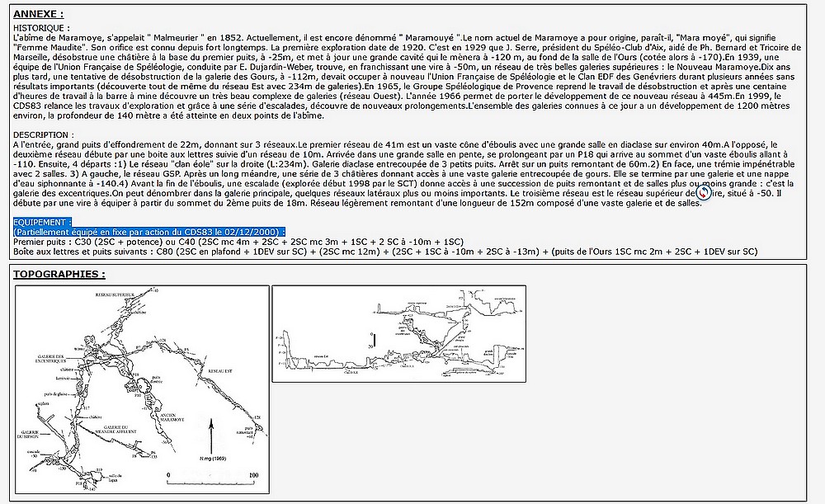Open the cross-section topography thumbnail
This screenshot has width=825, height=504.
(398, 333)
